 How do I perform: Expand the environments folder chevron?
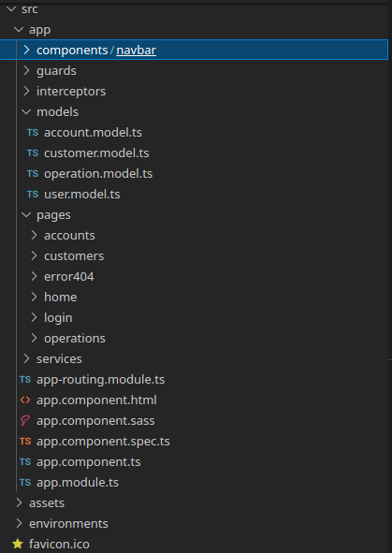coord(19,523)
